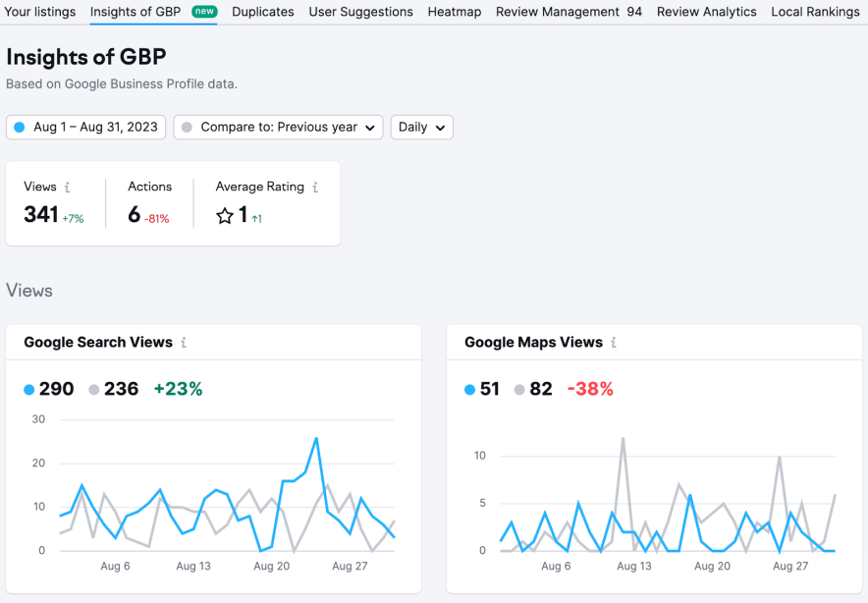This screenshot has height=603, width=868.
Task: Expand the Compare to: Previous year dropdown
Action: [x=278, y=127]
